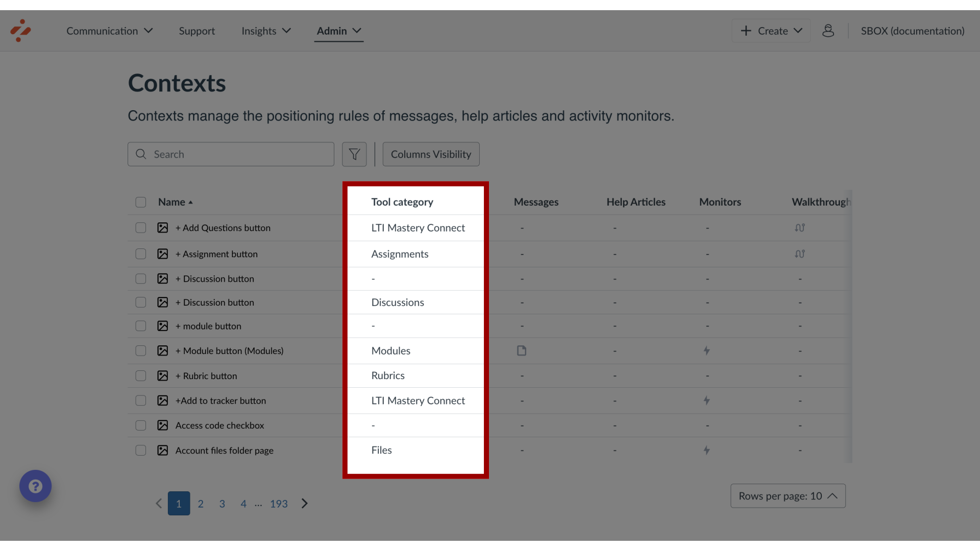This screenshot has height=551, width=980.
Task: Click the Search input field
Action: click(x=231, y=154)
